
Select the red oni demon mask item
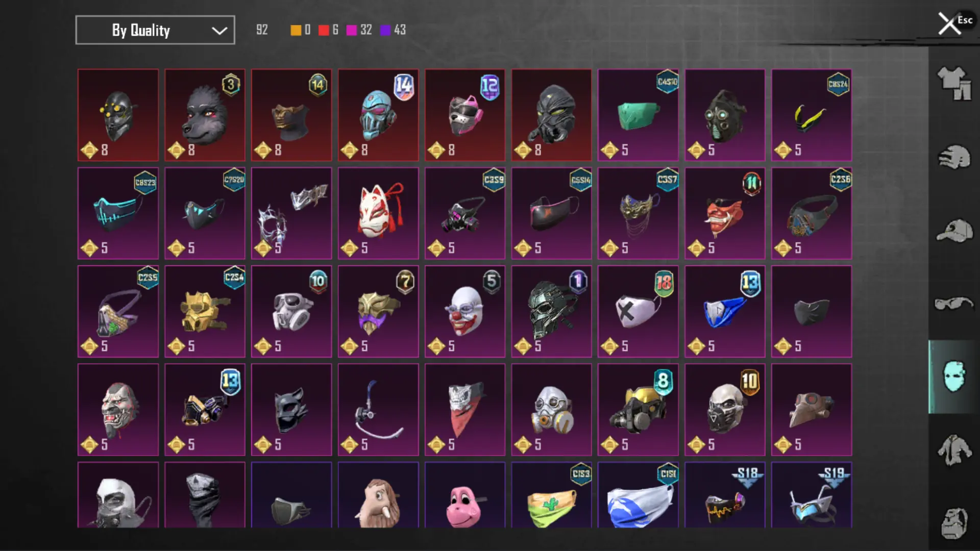(725, 213)
